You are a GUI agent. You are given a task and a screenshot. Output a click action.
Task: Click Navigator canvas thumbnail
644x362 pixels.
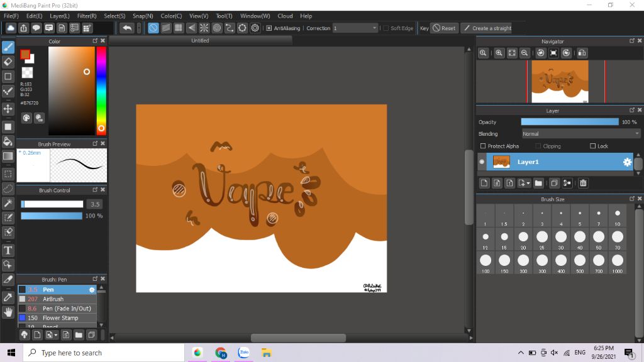click(560, 81)
